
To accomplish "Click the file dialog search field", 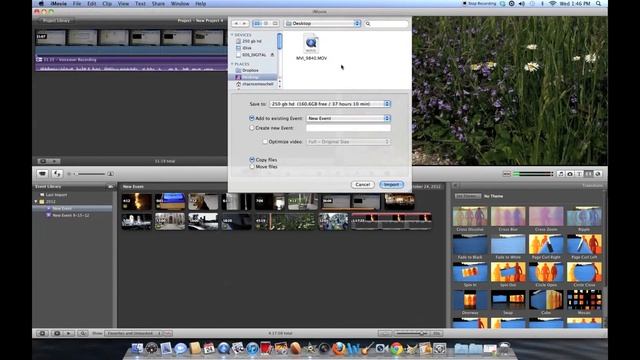I will [386, 24].
